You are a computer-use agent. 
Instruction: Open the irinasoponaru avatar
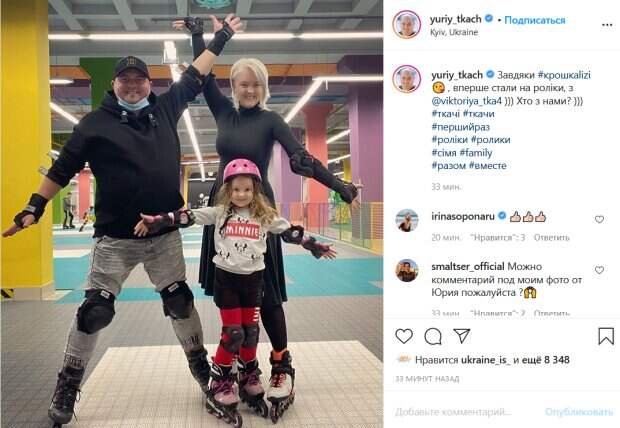pos(406,220)
